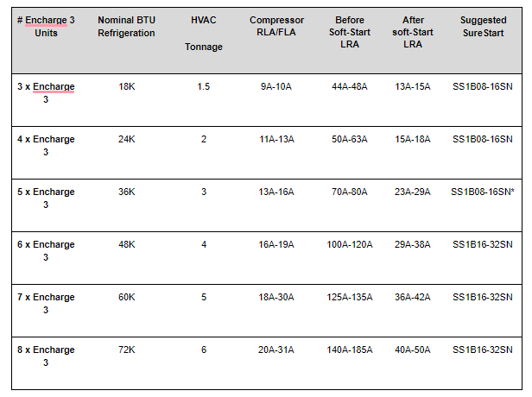Click the '100A-120A' LRA cell
The height and width of the screenshot is (397, 532).
coord(350,244)
